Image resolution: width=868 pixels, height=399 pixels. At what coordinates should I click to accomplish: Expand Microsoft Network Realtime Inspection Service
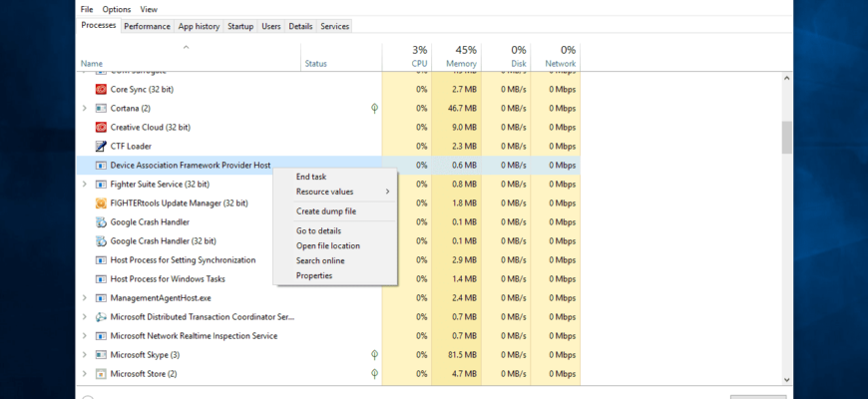pos(84,336)
